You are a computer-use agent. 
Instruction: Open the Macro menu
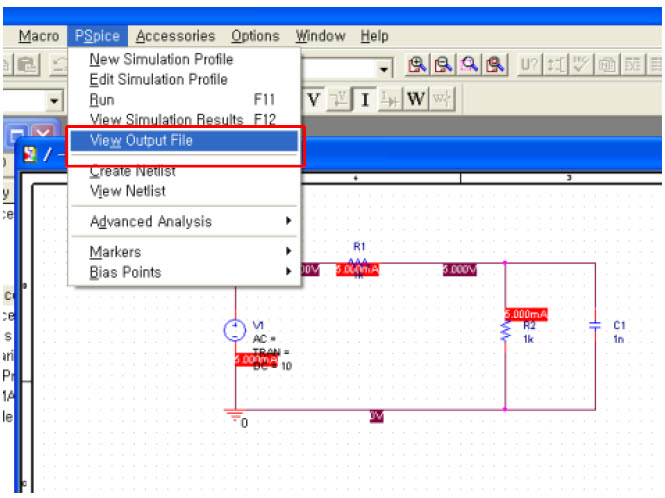(x=39, y=36)
